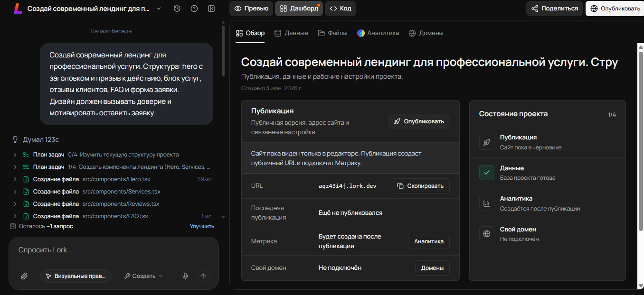
Task: Click the chart icon beside Аналитика status
Action: [487, 203]
